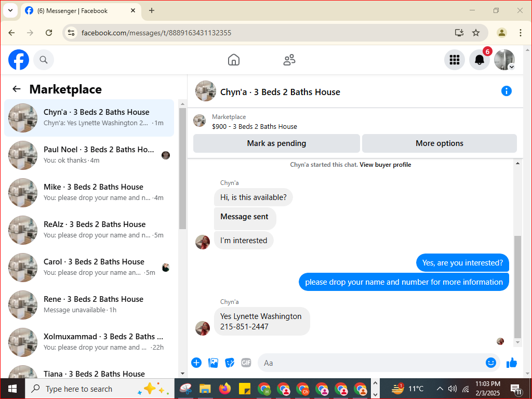
Task: Reload the page in browser
Action: [49, 33]
